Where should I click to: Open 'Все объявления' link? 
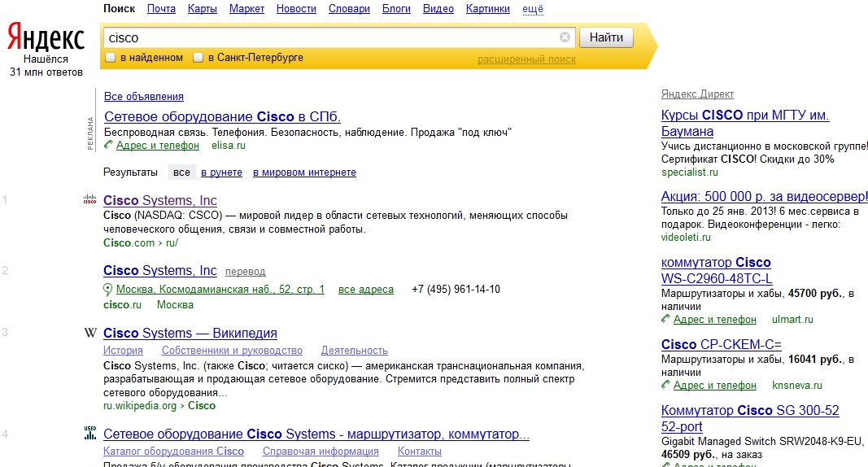144,96
